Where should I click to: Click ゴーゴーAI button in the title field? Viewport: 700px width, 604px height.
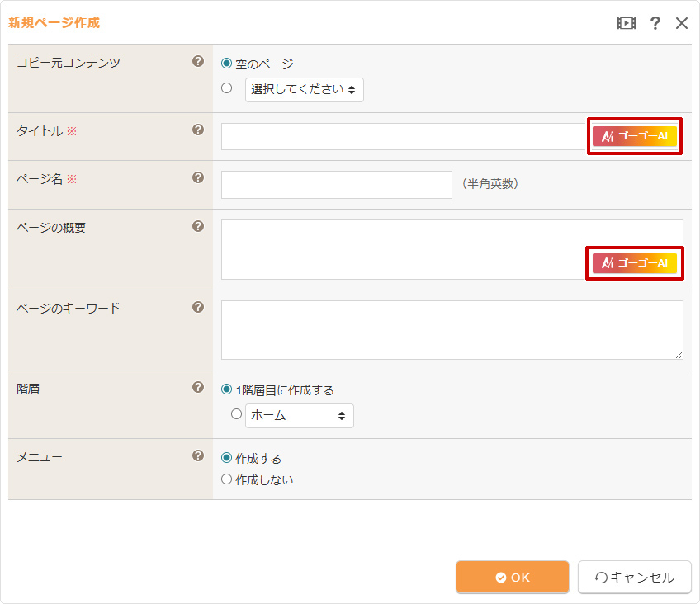[x=634, y=136]
